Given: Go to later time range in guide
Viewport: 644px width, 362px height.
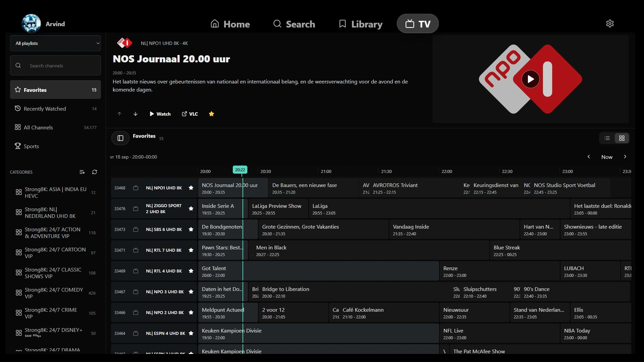Looking at the screenshot, I should [x=625, y=157].
